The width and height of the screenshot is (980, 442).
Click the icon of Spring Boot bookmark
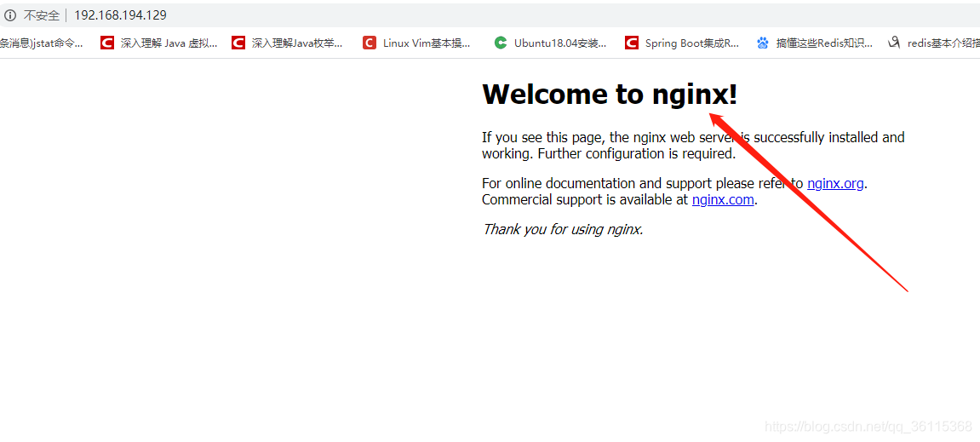pyautogui.click(x=632, y=43)
